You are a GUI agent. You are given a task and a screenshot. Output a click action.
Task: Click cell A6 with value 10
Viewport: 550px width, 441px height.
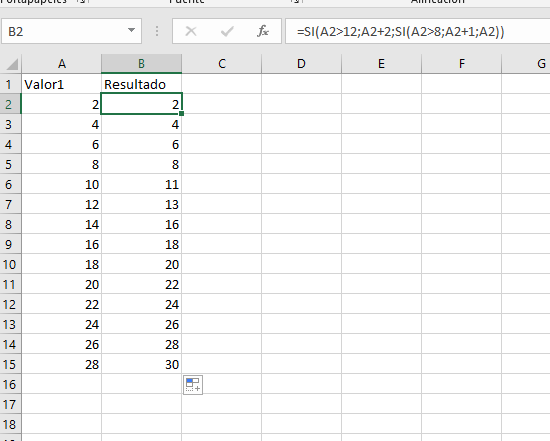(62, 184)
